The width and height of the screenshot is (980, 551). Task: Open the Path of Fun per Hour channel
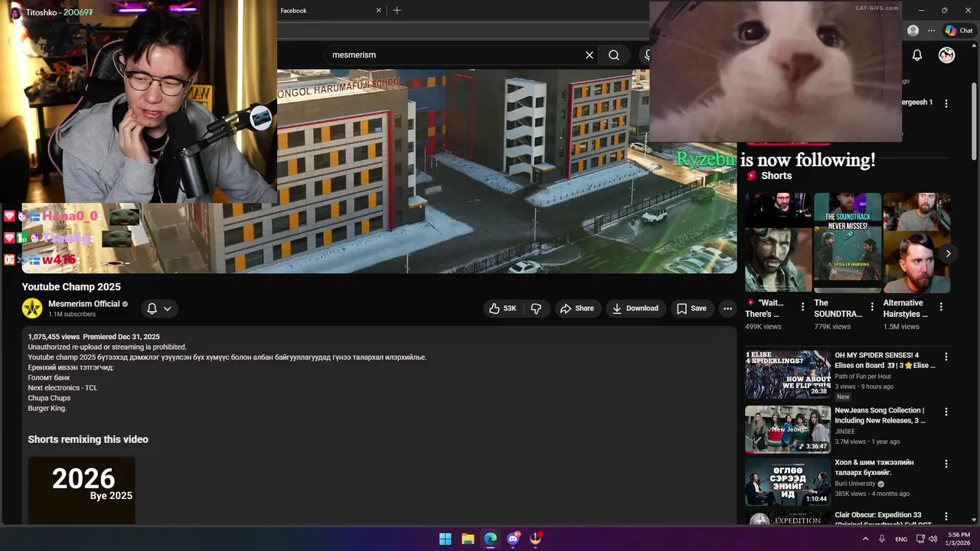tap(863, 377)
